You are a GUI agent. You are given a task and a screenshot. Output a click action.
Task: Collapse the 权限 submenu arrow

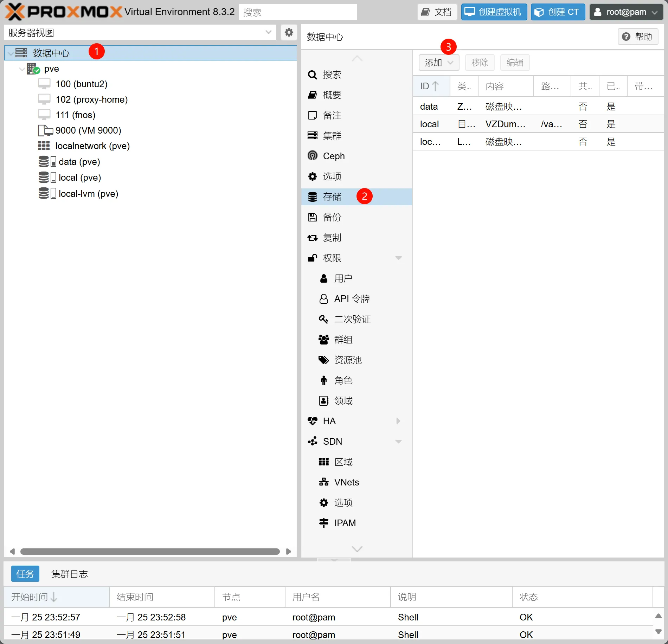(x=398, y=258)
